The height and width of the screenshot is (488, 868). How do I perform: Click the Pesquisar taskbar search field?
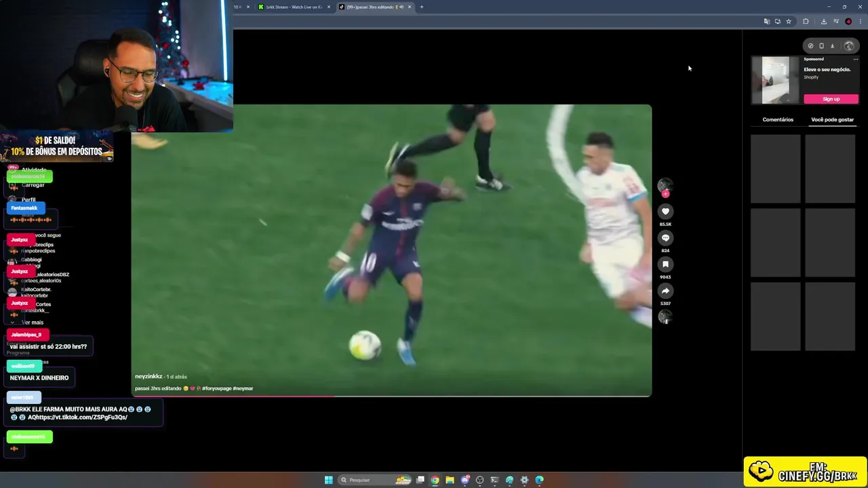coord(374,480)
